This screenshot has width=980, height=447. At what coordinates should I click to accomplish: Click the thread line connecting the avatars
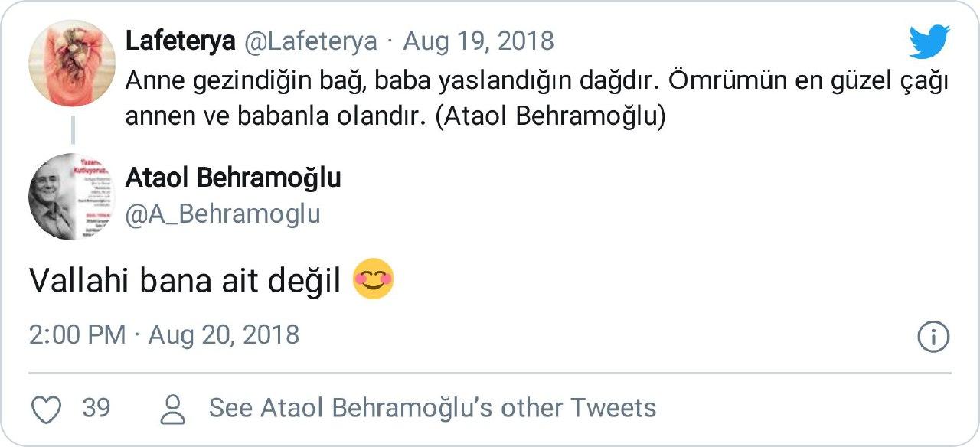point(72,129)
